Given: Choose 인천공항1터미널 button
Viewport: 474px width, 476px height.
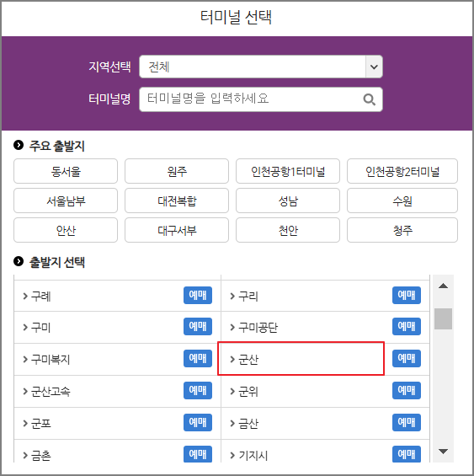Looking at the screenshot, I should coord(288,171).
